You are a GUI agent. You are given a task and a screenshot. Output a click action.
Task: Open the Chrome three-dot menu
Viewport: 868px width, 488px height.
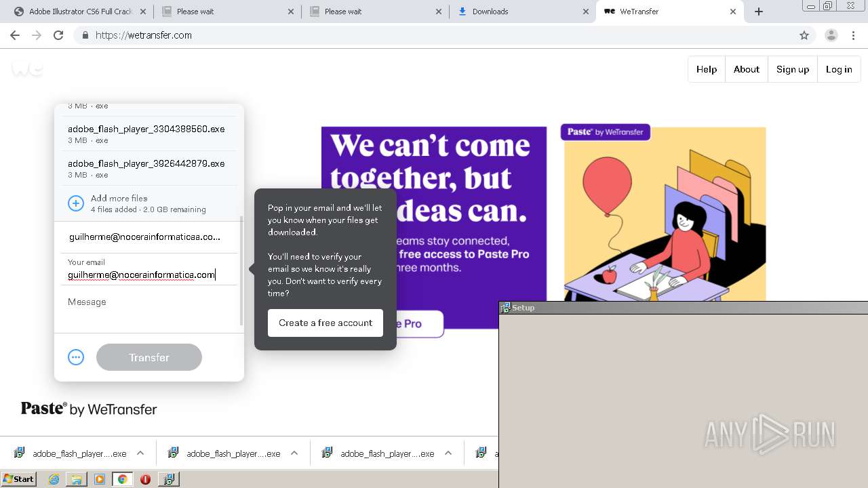click(x=854, y=35)
